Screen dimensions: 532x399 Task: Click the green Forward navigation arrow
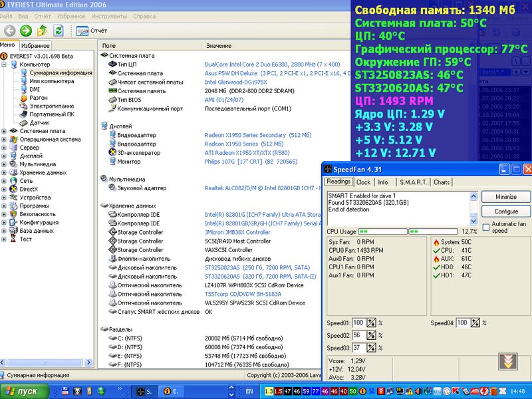click(25, 31)
